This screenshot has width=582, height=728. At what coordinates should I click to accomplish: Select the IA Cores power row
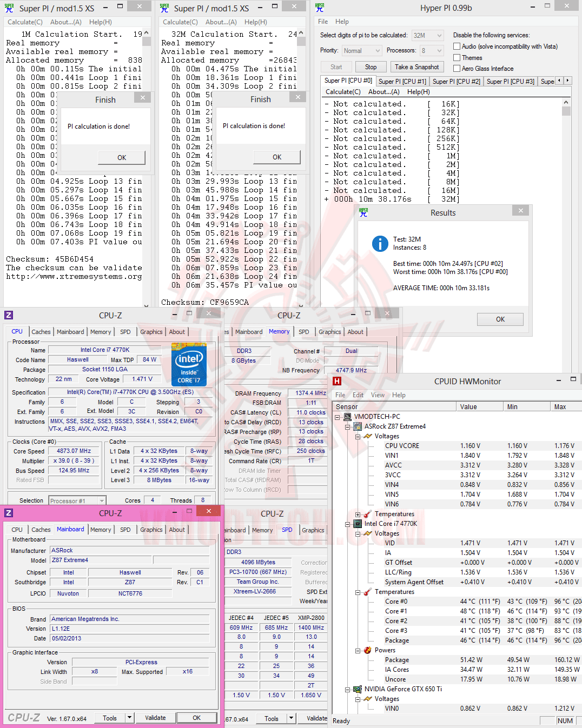coord(457,670)
